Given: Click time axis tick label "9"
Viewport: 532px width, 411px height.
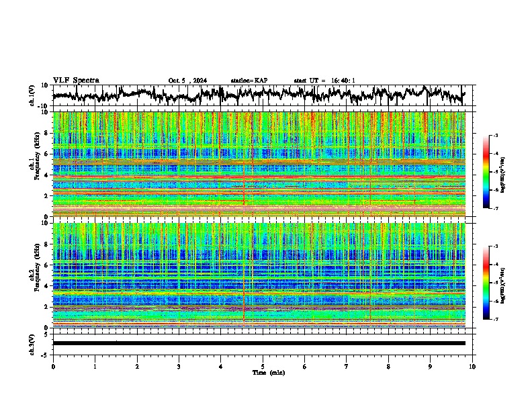Looking at the screenshot, I should click(x=430, y=367).
